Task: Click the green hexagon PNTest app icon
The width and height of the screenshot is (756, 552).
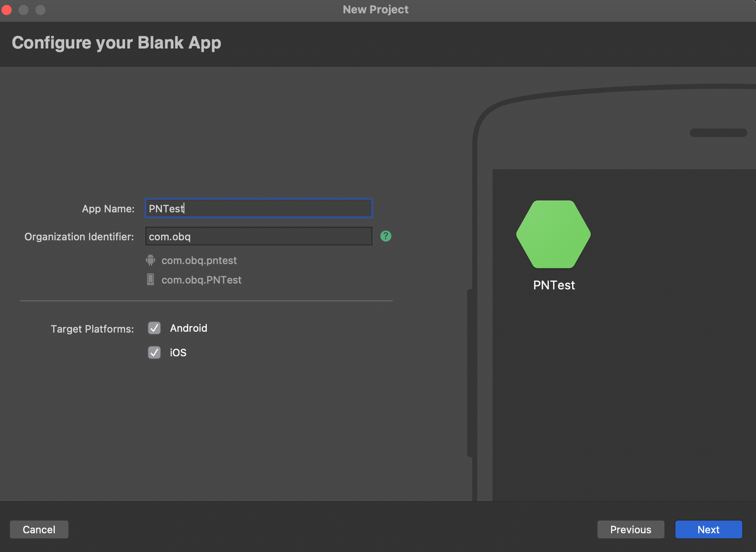Action: [x=553, y=234]
